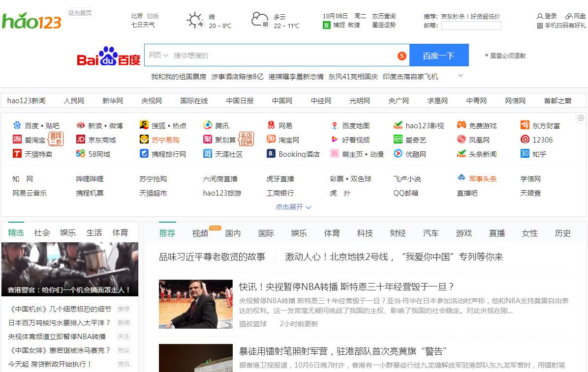
Task: Open 京东商城 with the JD icon
Action: (81, 140)
